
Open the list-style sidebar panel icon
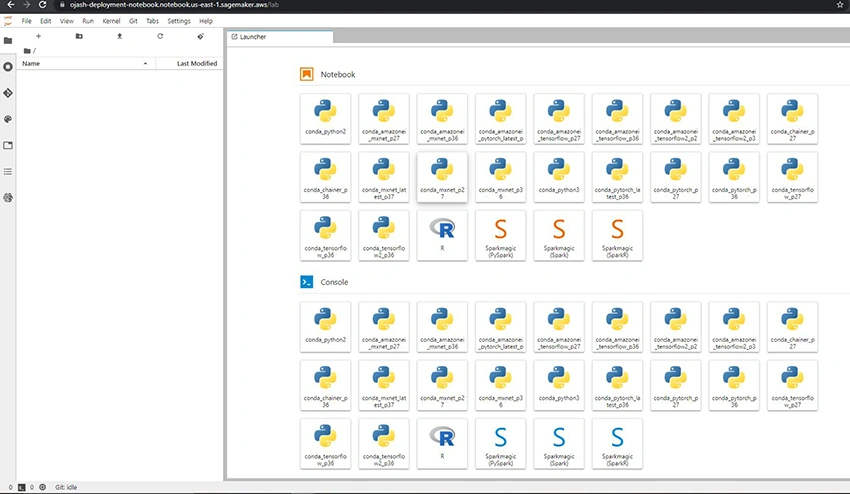[8, 171]
